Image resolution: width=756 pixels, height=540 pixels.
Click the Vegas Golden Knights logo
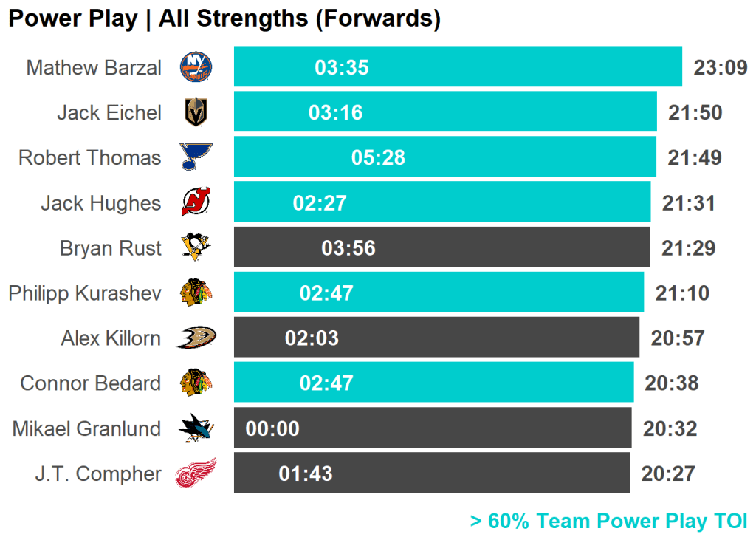[x=196, y=112]
